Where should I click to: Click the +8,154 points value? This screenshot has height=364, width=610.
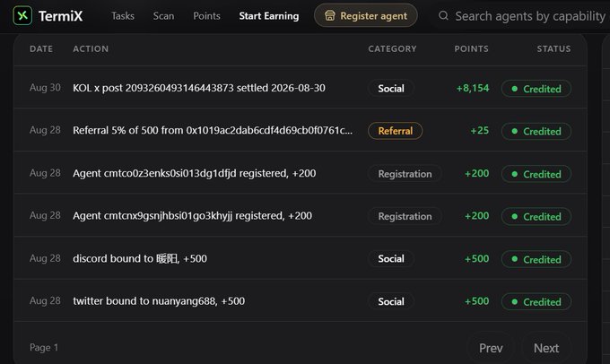(x=473, y=88)
